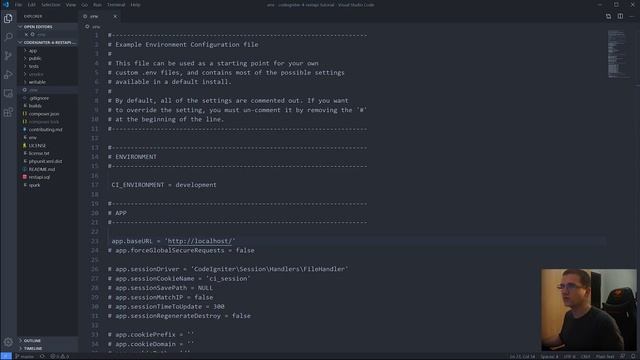Collapse the Open Editors section

click(x=48, y=27)
